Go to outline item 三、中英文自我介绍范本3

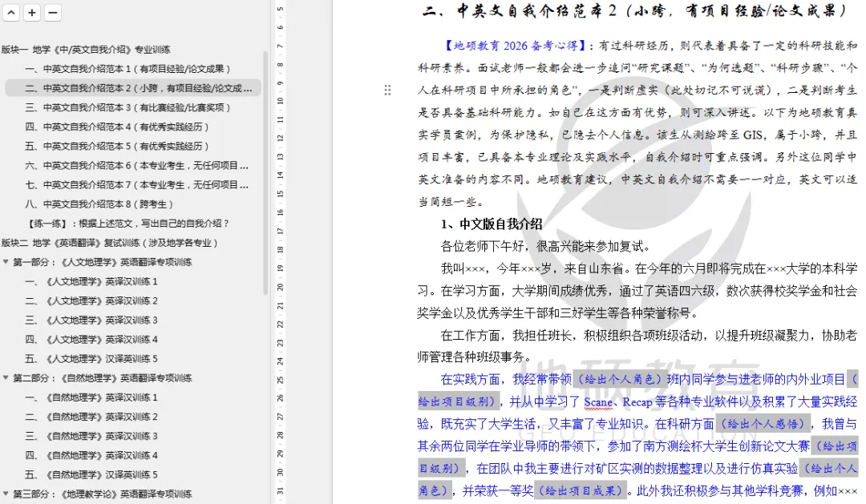127,107
